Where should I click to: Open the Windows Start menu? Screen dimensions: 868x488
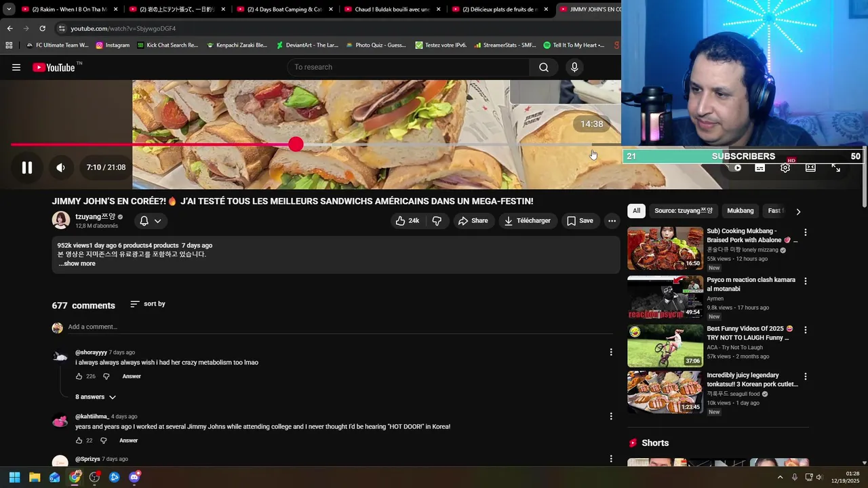click(x=15, y=477)
